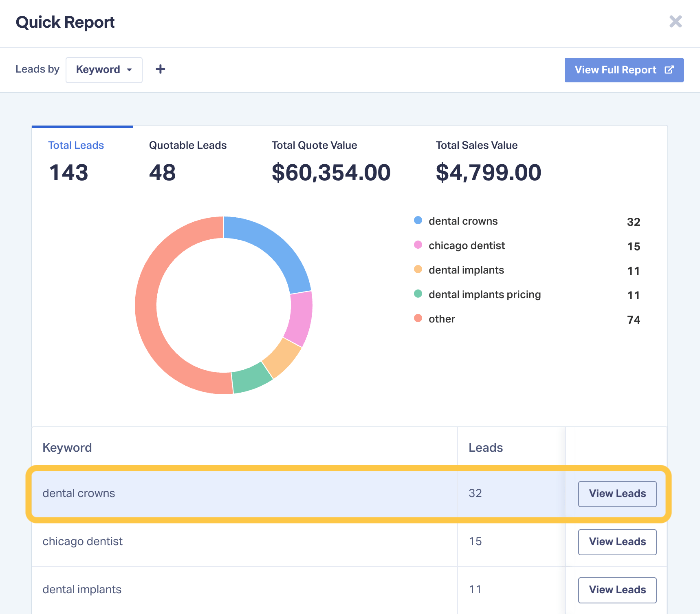Click the plus icon to add grouping

(x=161, y=69)
